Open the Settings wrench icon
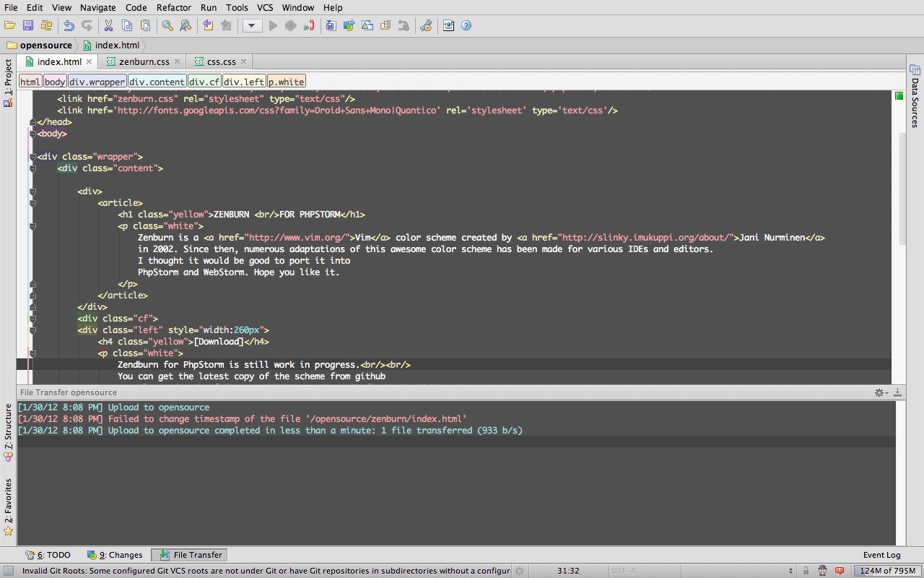 (426, 25)
